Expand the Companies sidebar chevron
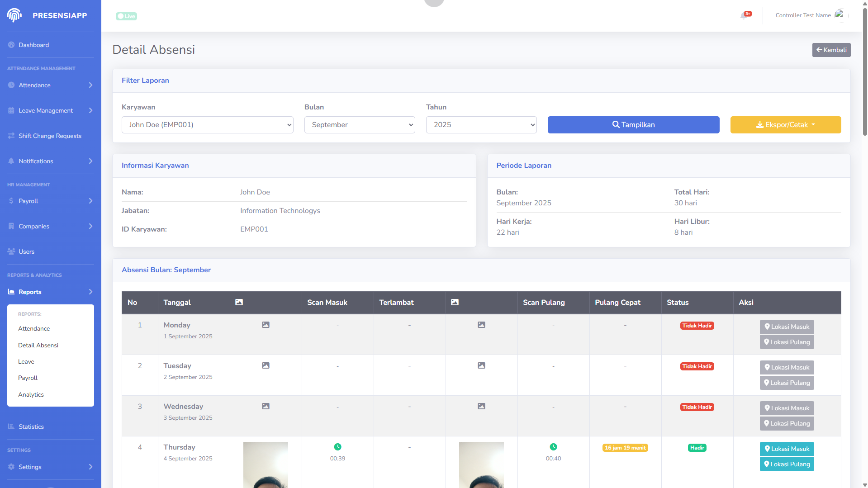 pyautogui.click(x=91, y=226)
